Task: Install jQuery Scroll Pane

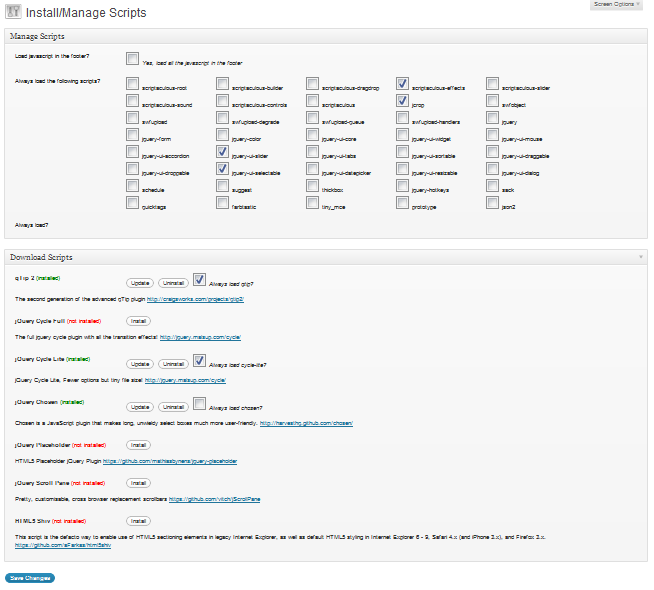Action: [138, 483]
